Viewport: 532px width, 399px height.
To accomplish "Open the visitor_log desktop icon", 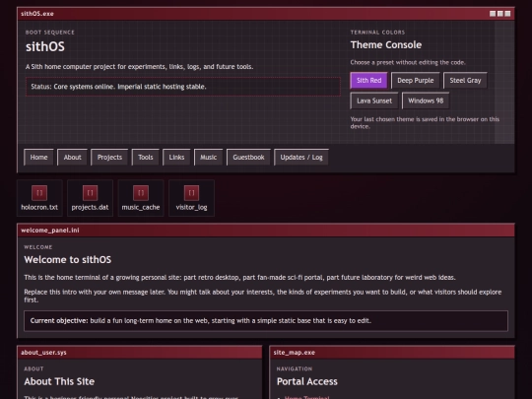I will (191, 198).
